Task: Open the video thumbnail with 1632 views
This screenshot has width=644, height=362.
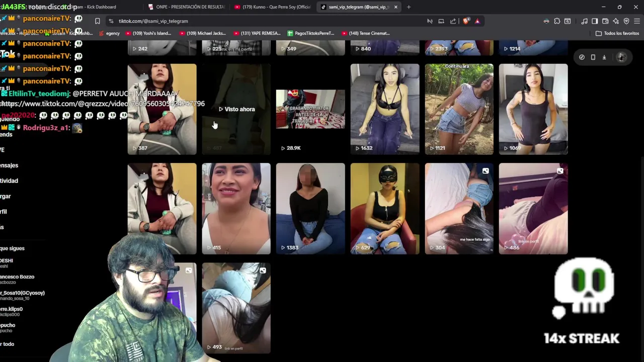Action: (x=385, y=109)
